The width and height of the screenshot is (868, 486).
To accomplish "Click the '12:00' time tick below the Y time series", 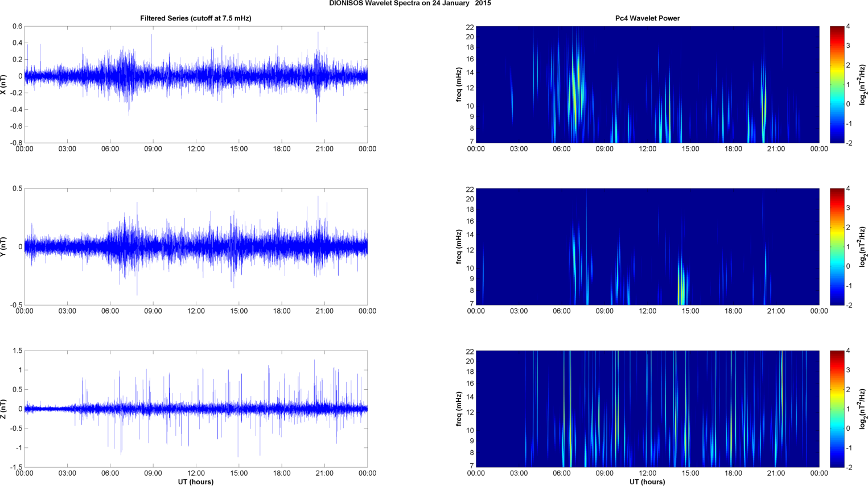I will click(196, 311).
